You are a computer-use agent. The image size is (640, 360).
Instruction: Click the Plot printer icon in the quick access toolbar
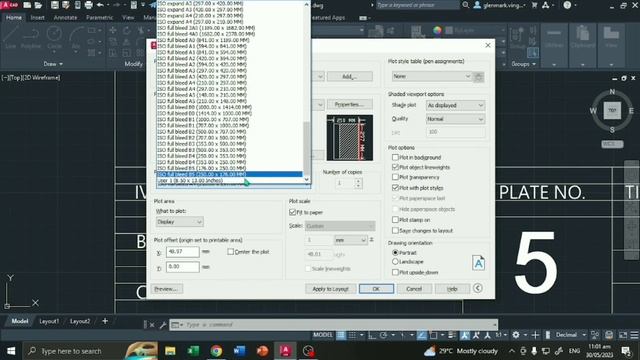click(x=89, y=5)
